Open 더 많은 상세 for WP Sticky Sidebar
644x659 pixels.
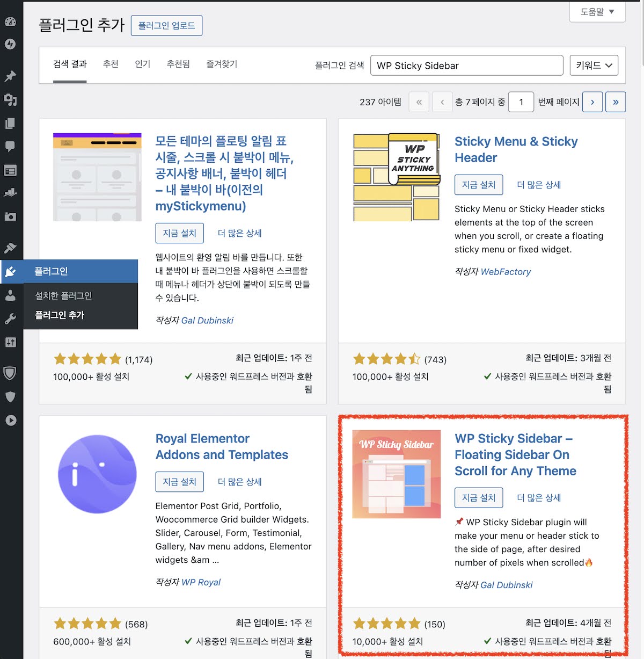[539, 498]
